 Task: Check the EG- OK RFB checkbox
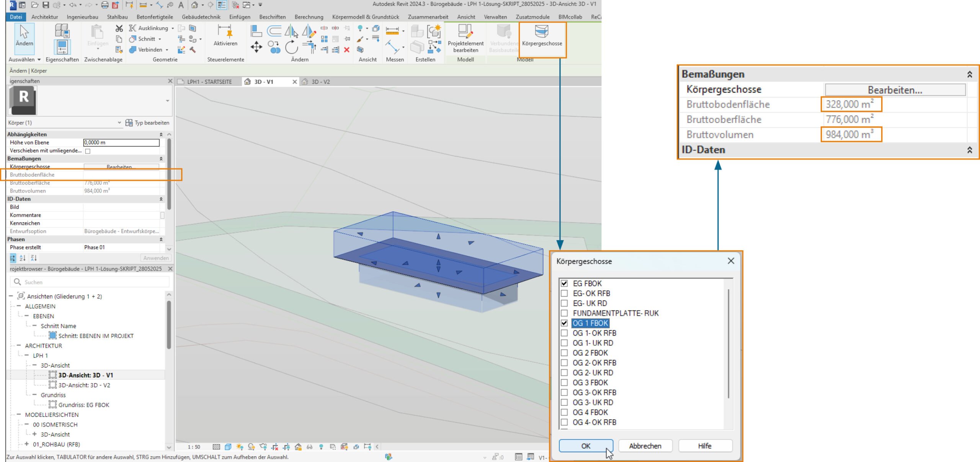point(564,293)
